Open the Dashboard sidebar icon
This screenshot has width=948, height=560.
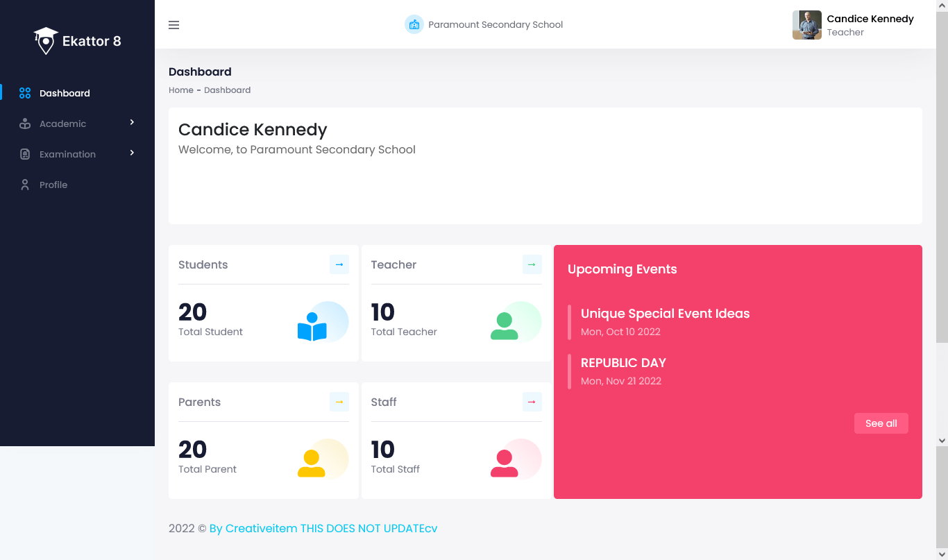click(x=25, y=92)
